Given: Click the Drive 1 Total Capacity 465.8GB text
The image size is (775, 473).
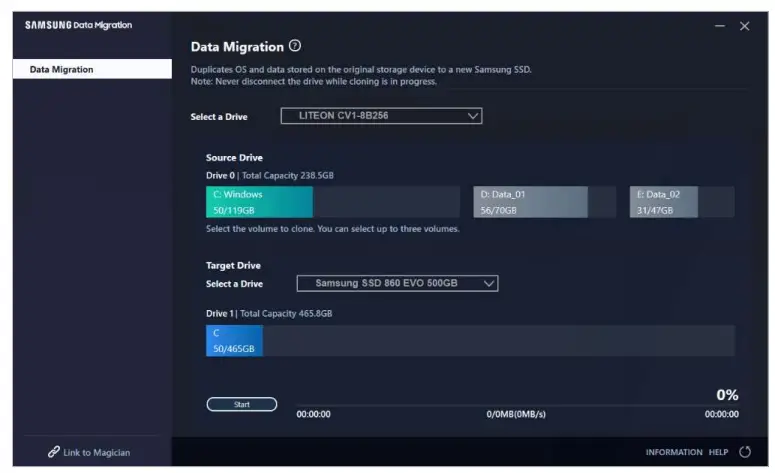Looking at the screenshot, I should (269, 313).
